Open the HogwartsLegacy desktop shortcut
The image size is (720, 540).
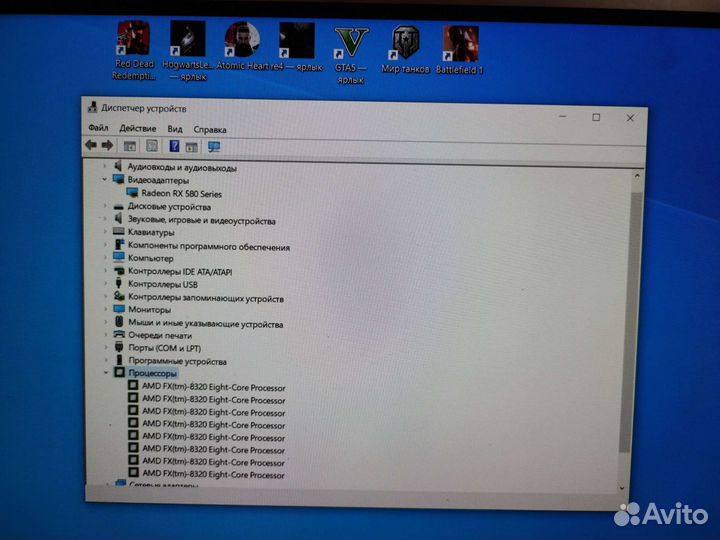pyautogui.click(x=188, y=51)
